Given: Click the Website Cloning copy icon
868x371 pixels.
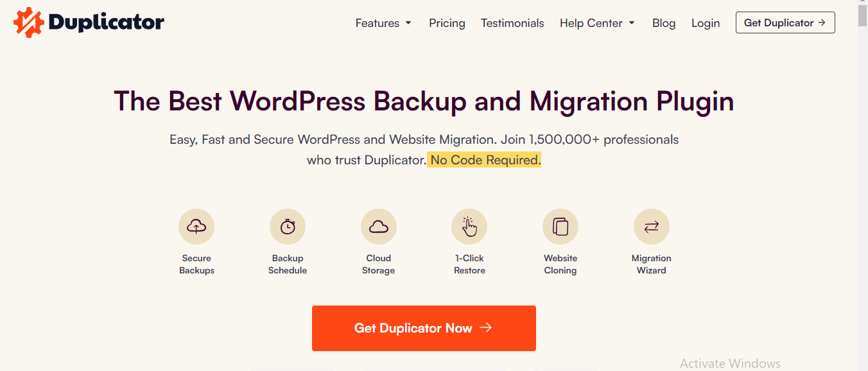Looking at the screenshot, I should tap(560, 227).
